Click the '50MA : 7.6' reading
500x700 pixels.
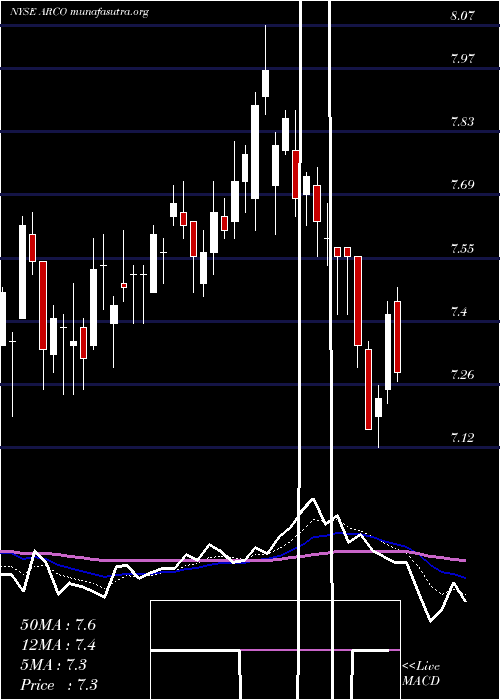click(58, 625)
